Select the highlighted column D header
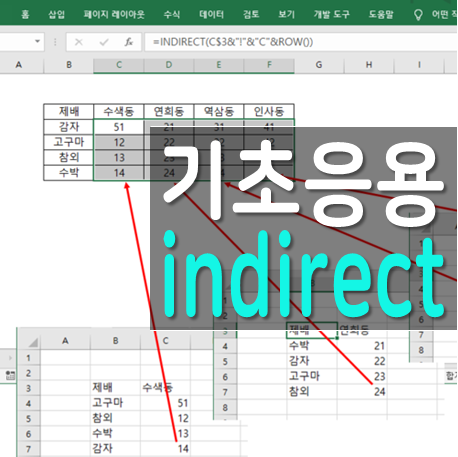 point(169,65)
